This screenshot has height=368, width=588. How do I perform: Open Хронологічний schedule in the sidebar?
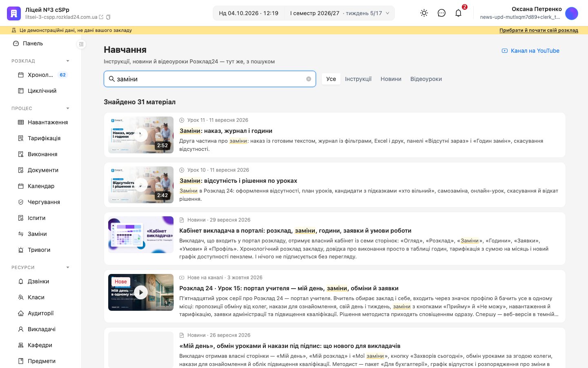pos(40,75)
